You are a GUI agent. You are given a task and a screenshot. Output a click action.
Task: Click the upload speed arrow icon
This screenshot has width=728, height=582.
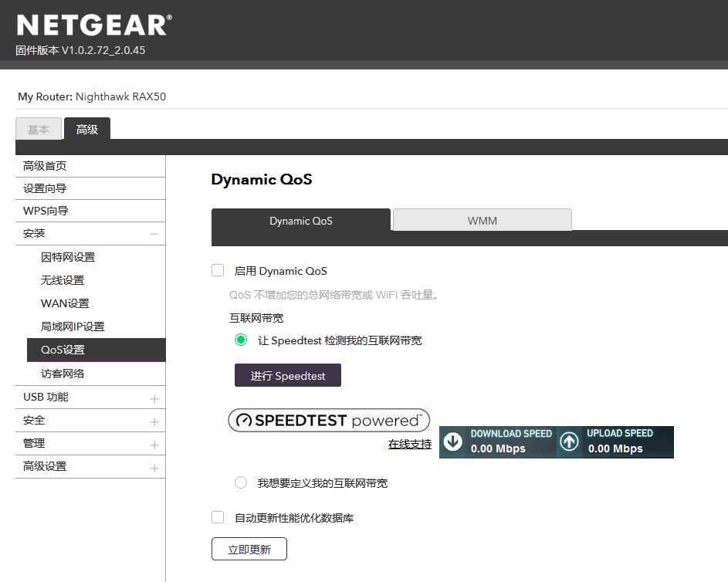[569, 442]
